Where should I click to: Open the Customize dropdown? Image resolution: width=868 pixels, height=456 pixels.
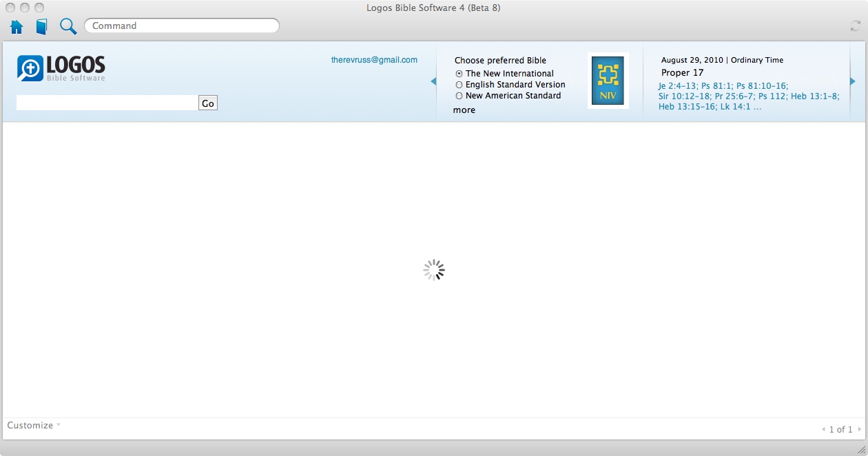34,425
